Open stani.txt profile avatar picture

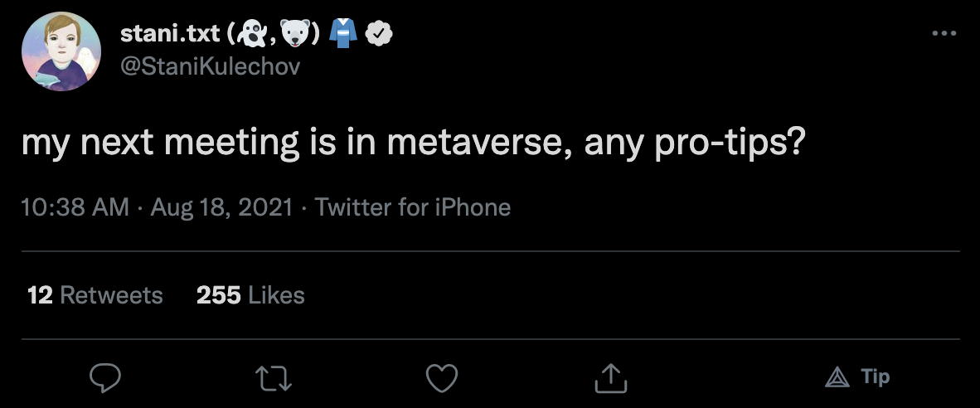56,52
